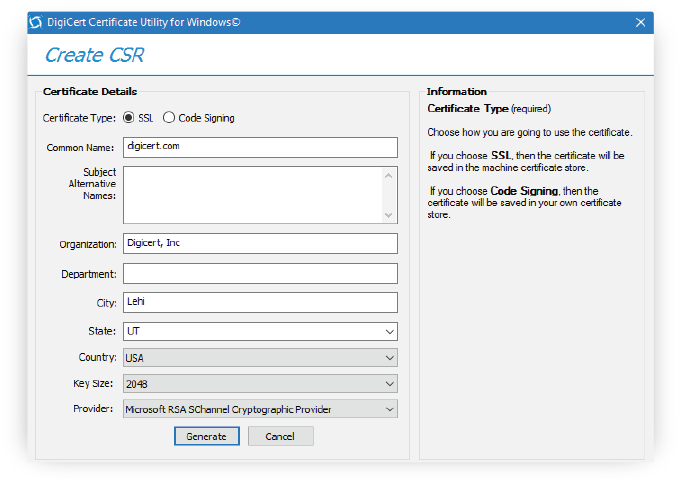Click the Create CSR heading text
This screenshot has width=680, height=479.
(x=94, y=55)
